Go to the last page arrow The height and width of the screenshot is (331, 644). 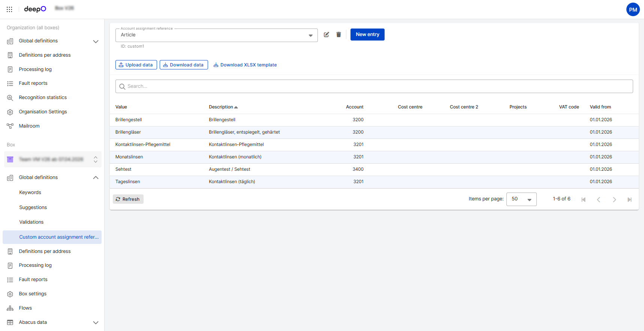point(629,199)
